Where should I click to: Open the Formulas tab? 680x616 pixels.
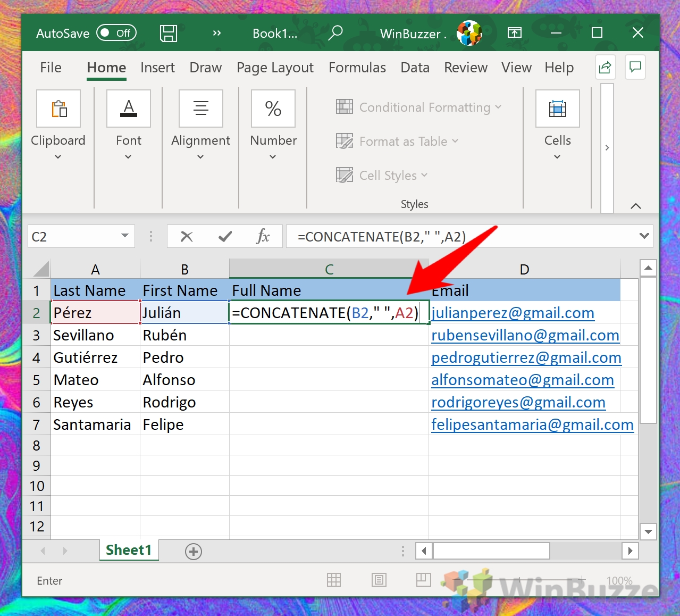click(357, 68)
